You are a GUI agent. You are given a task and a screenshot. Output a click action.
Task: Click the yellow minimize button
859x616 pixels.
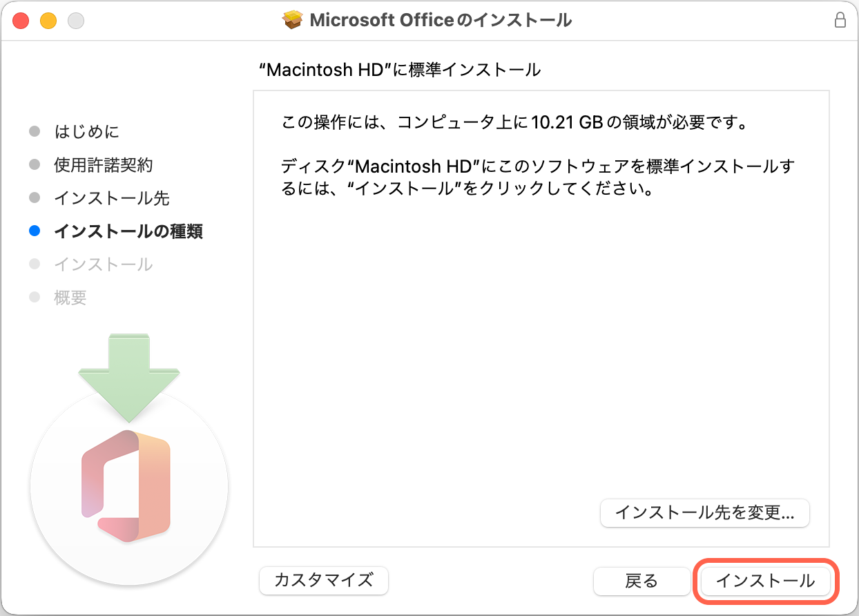click(47, 21)
